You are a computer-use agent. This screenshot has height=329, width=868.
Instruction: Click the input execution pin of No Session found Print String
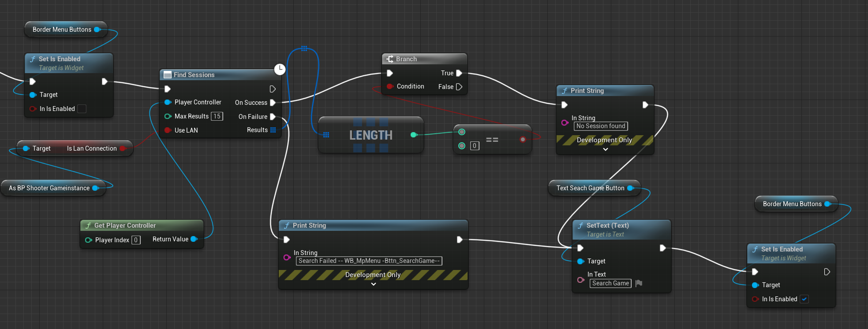pyautogui.click(x=565, y=105)
